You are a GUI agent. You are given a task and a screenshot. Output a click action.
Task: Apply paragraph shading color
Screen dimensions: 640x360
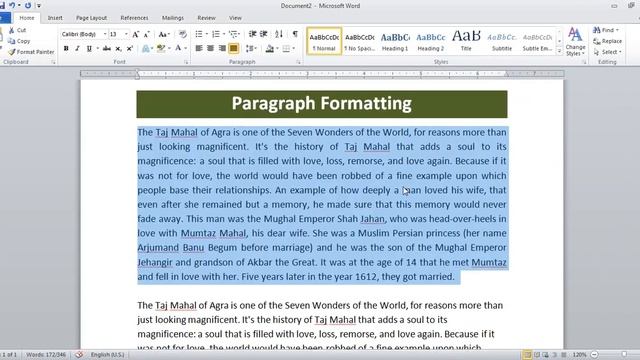tap(270, 49)
